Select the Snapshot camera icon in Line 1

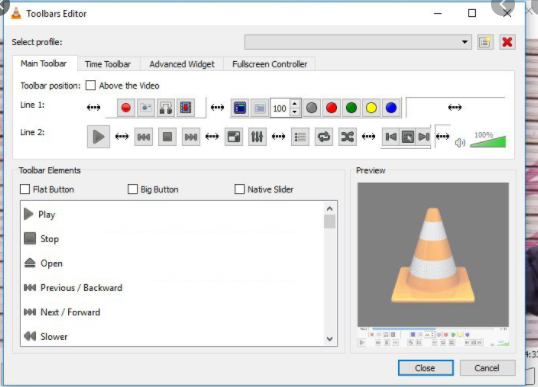pos(146,108)
